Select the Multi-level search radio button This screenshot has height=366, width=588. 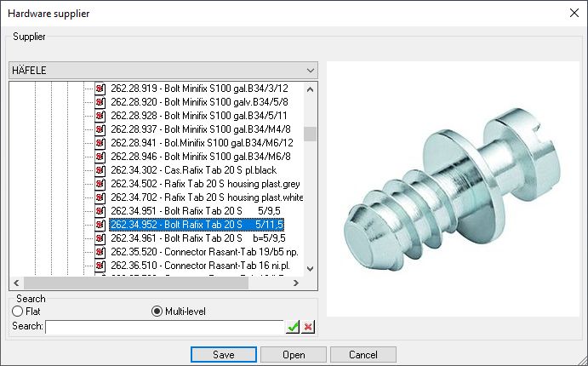coord(156,312)
